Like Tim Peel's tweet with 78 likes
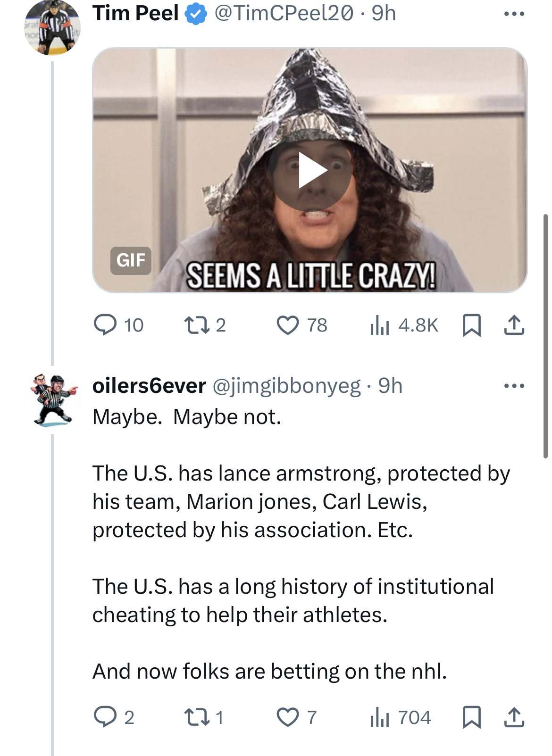552x756 pixels. 301,325
